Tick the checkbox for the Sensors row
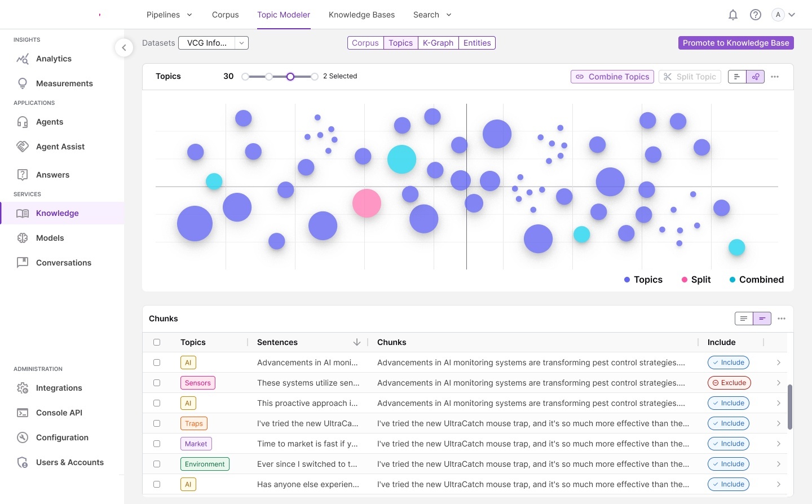 157,383
